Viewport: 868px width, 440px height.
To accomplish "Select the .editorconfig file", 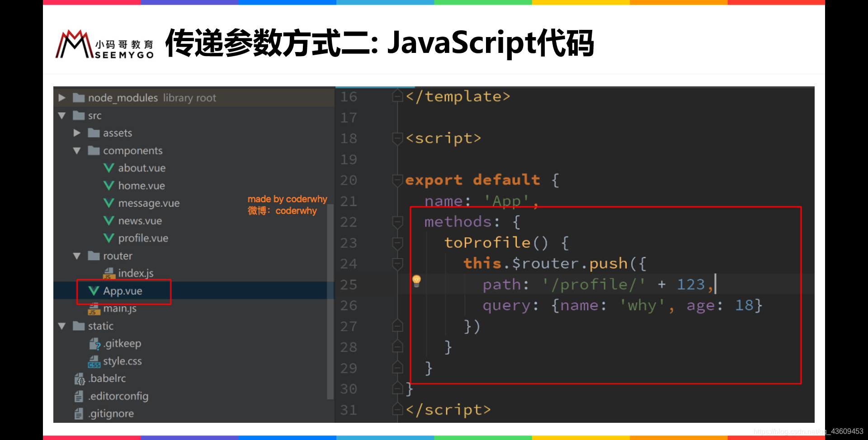I will (118, 396).
